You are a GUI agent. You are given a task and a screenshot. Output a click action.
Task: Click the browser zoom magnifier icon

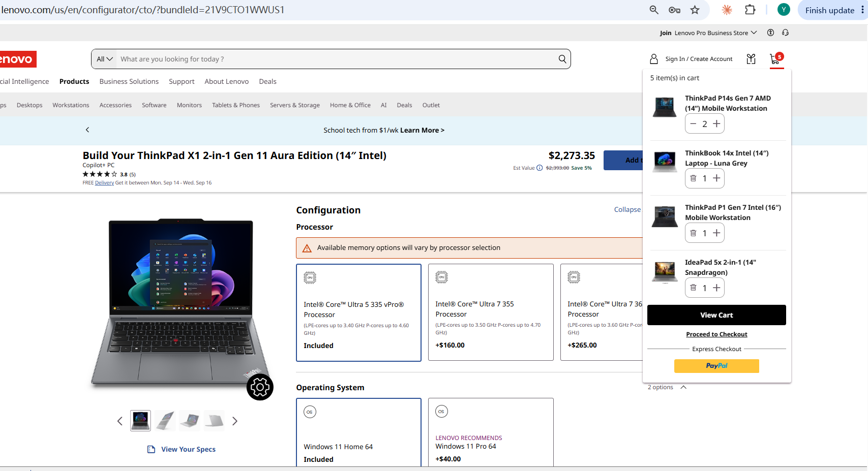[x=654, y=10]
